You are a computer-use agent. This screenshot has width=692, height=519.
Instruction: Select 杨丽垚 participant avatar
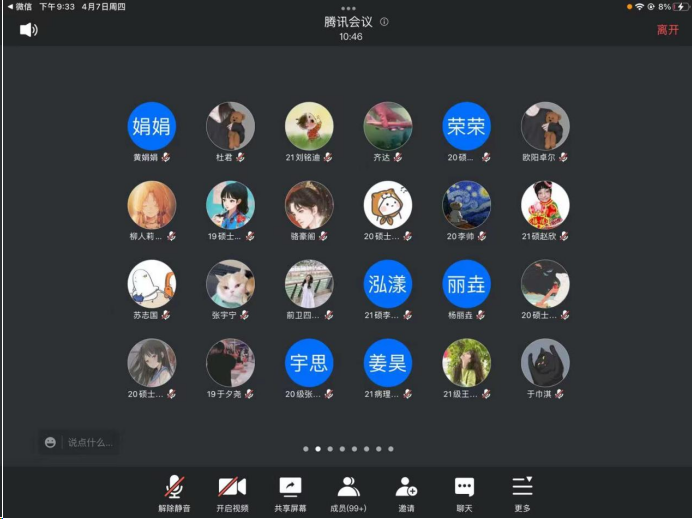click(467, 284)
